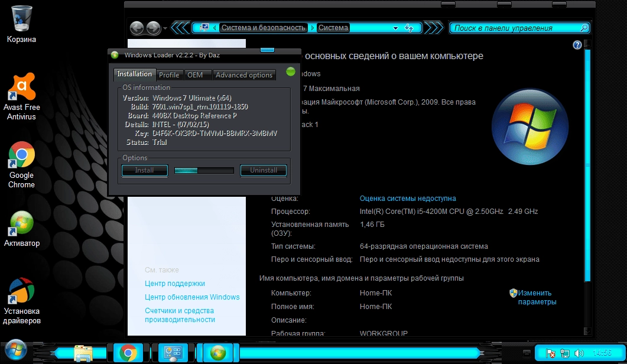This screenshot has height=364, width=627.
Task: Open Установка драйверов desktop shortcut
Action: pos(22,301)
